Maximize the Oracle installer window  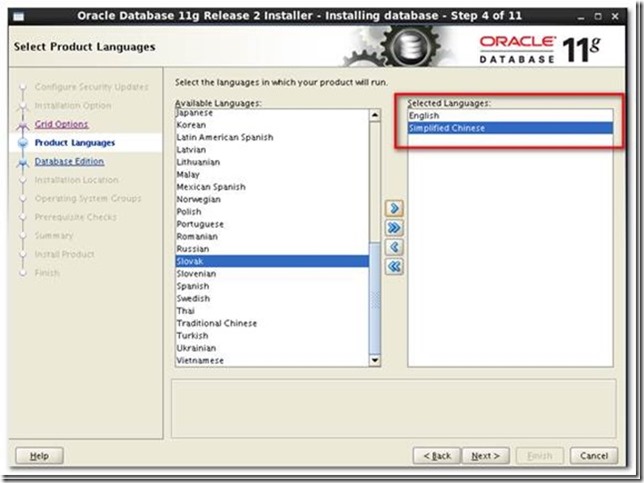[598, 16]
